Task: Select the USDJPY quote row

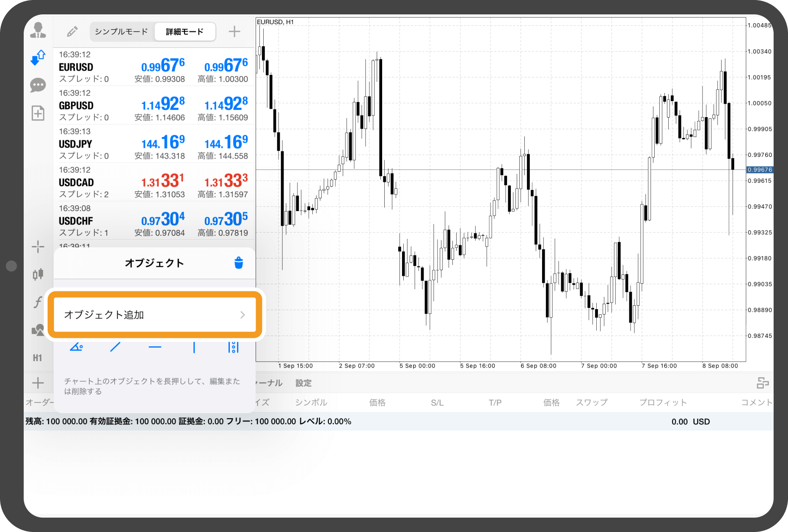Action: pyautogui.click(x=154, y=144)
